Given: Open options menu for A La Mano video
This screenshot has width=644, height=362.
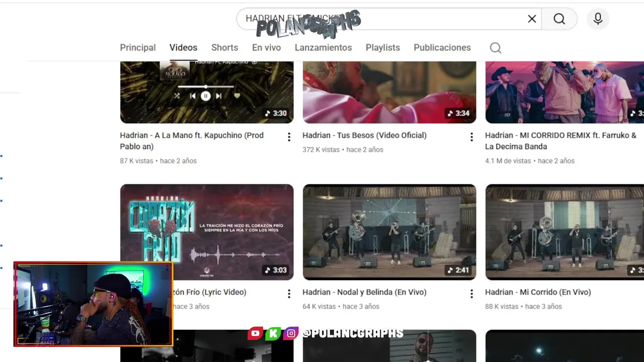Looking at the screenshot, I should pos(289,137).
